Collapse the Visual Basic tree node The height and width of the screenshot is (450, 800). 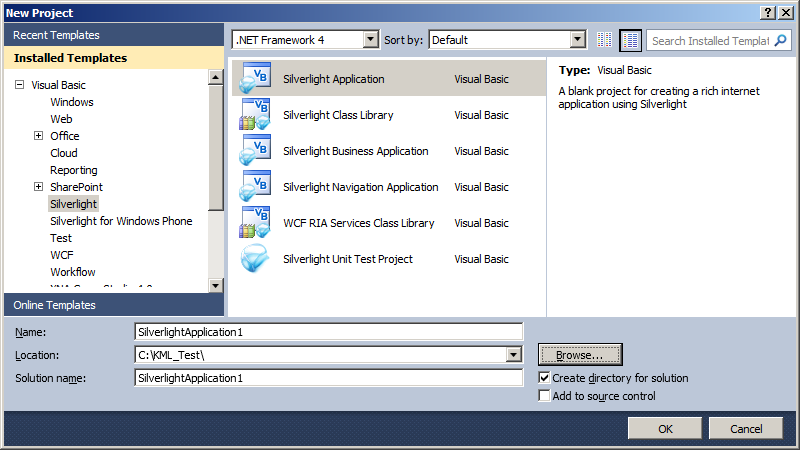click(x=19, y=85)
